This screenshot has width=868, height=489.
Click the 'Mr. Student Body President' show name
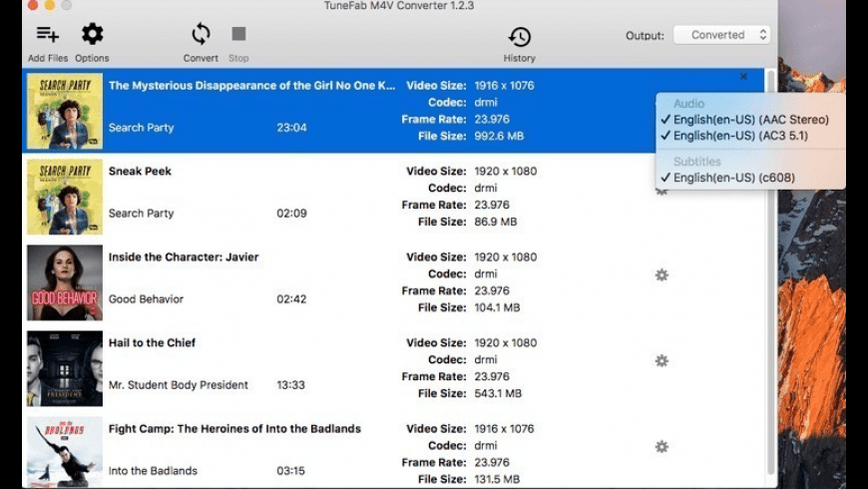click(x=179, y=385)
